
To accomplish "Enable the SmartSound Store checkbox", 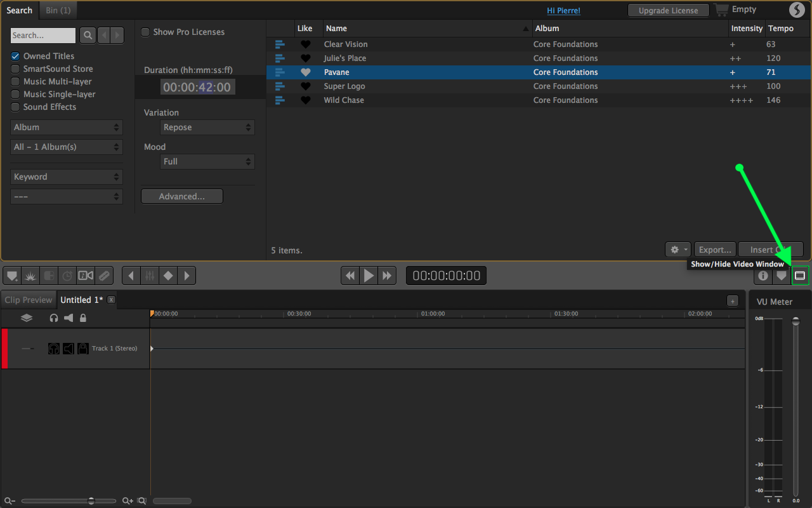I will pos(15,69).
